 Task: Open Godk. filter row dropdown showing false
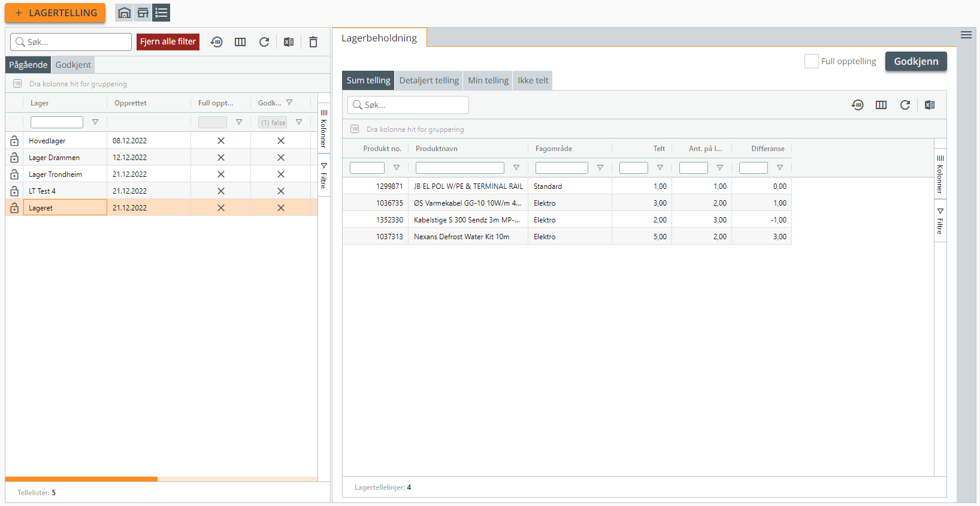(x=298, y=122)
